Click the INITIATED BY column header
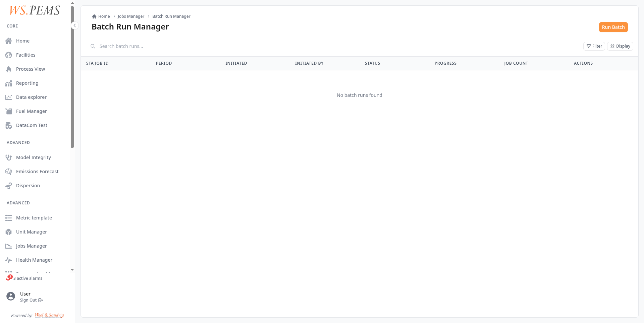This screenshot has height=323, width=644. point(309,63)
